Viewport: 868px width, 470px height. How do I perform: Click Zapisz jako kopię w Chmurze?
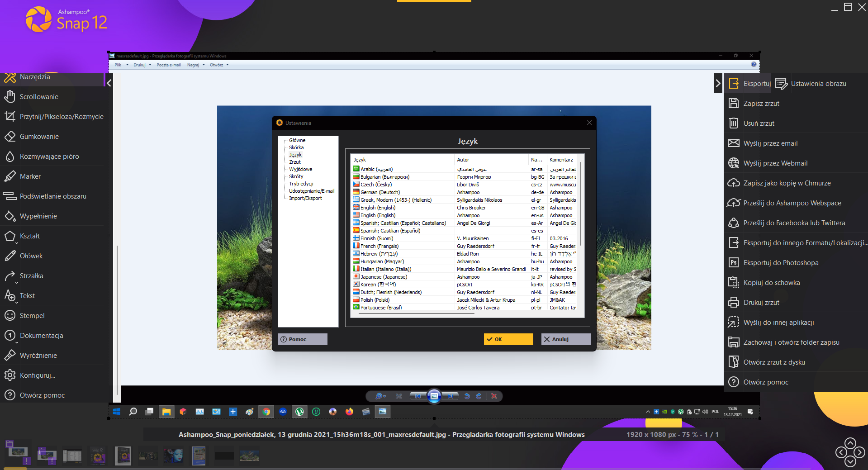[796, 183]
